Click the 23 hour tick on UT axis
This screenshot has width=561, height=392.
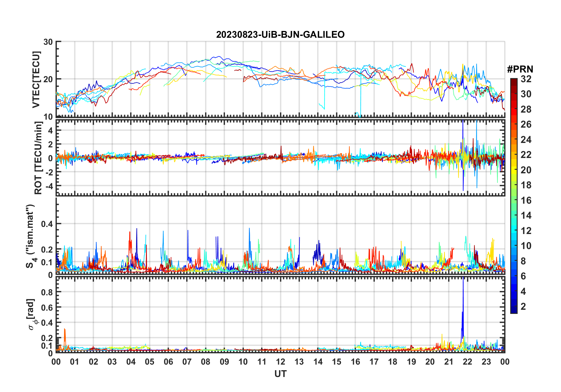coord(486,362)
